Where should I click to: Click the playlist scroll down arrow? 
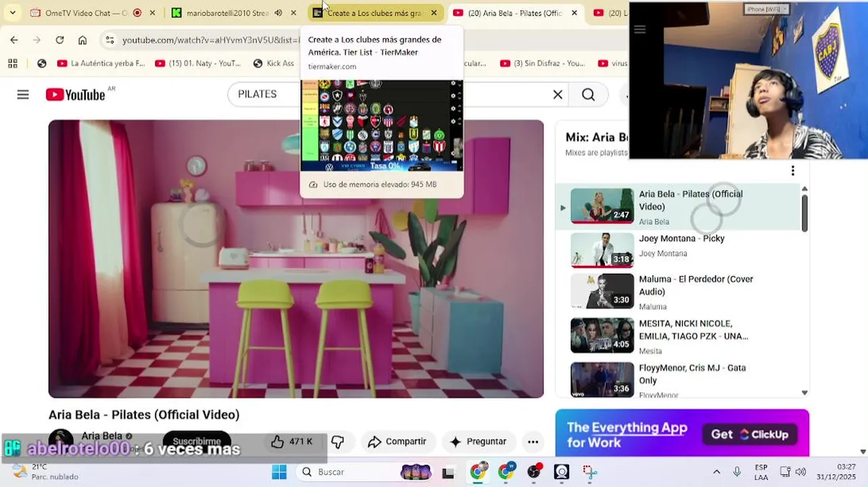[804, 392]
